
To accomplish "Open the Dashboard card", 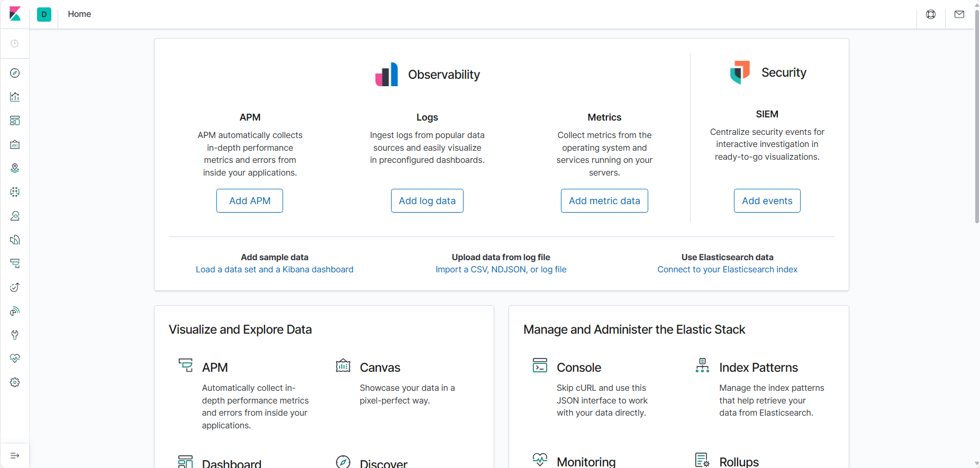I will pos(232,463).
